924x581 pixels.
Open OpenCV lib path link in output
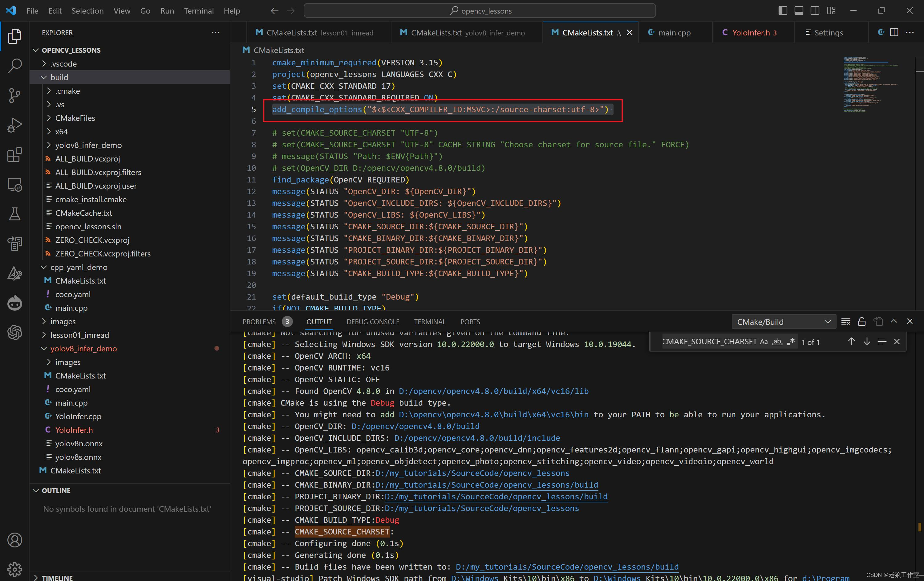(x=493, y=391)
